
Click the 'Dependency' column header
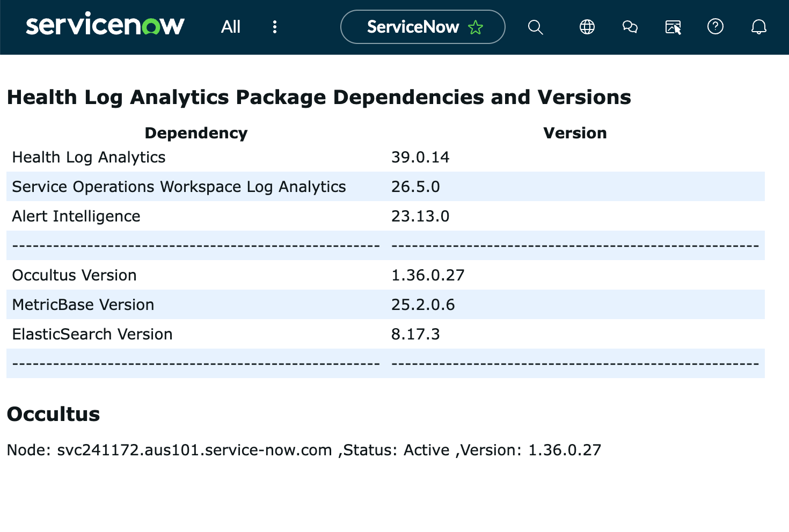[x=196, y=133]
